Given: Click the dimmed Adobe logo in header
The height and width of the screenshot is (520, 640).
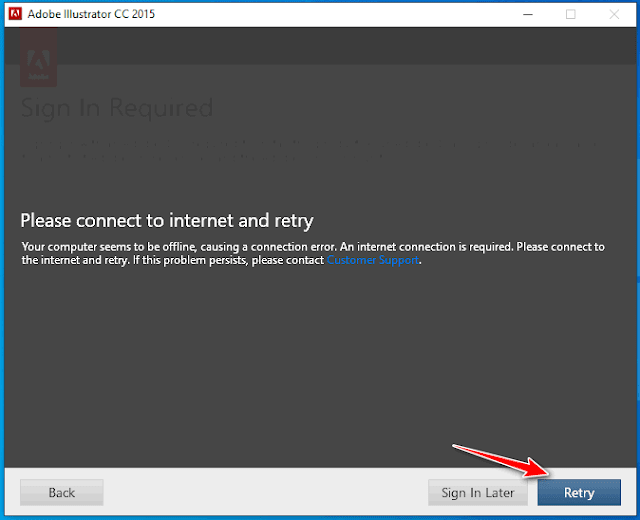Looking at the screenshot, I should 38,58.
